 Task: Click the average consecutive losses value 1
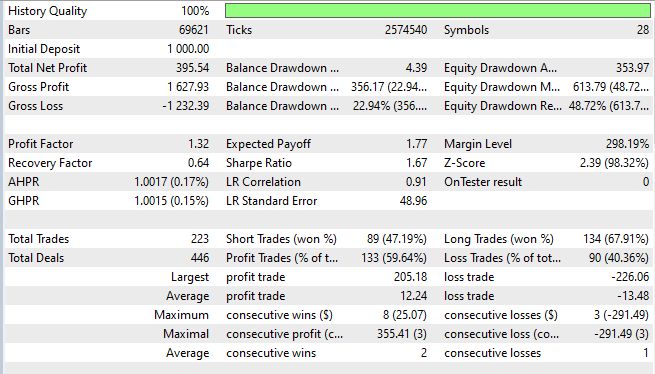646,353
